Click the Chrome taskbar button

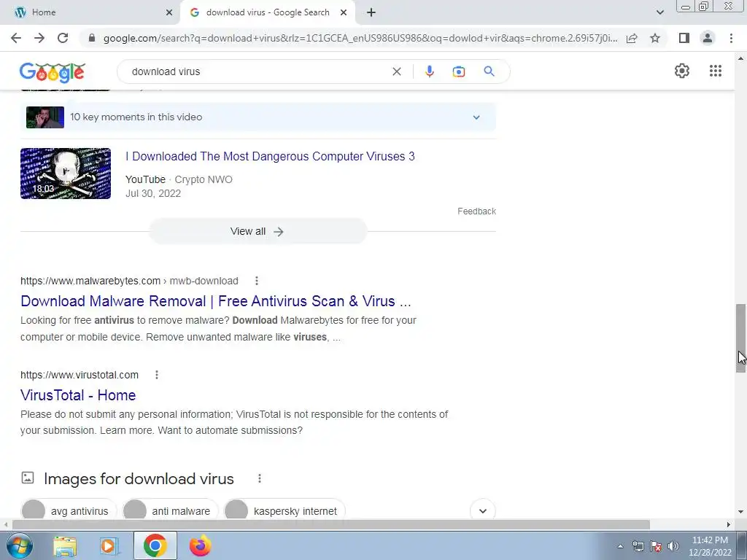[155, 545]
